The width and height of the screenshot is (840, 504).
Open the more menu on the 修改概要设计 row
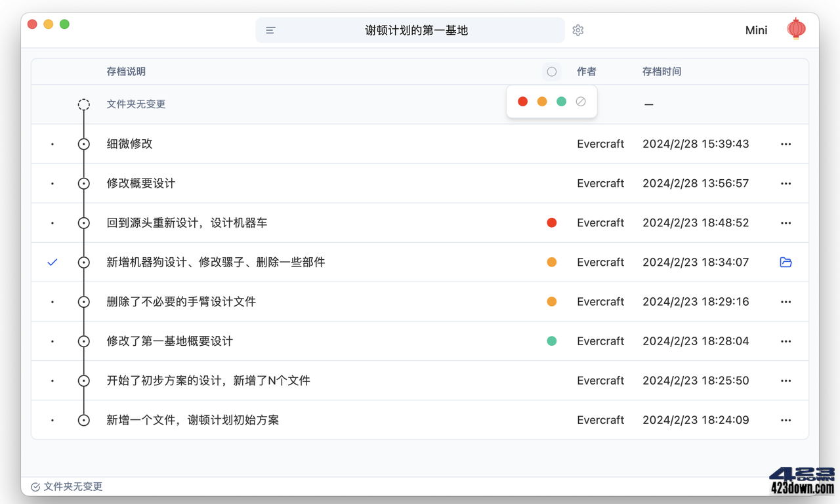[786, 183]
